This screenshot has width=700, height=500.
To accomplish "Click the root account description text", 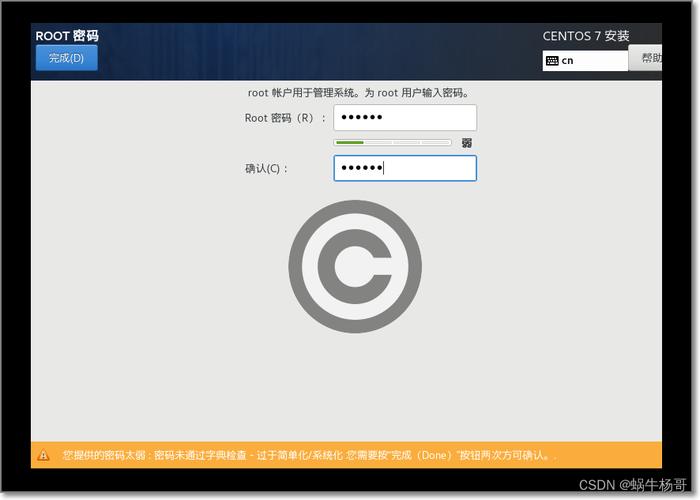I will 358,93.
